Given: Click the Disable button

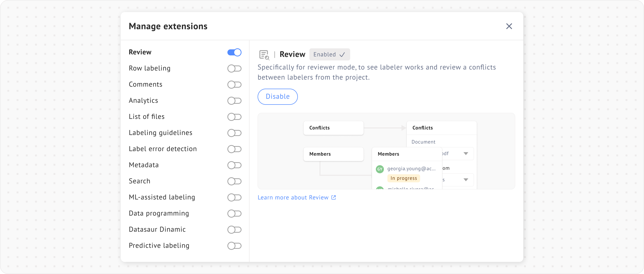Looking at the screenshot, I should (x=277, y=96).
